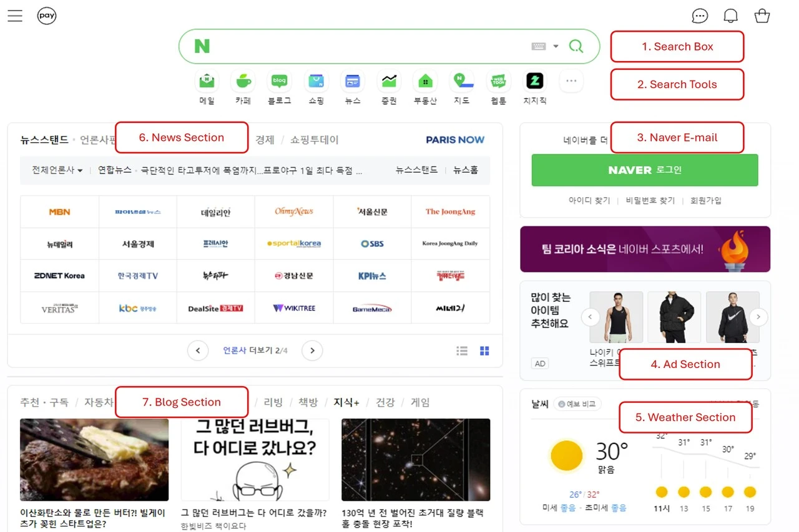799x532 pixels.
Task: Click the green search magnifier icon
Action: (576, 46)
